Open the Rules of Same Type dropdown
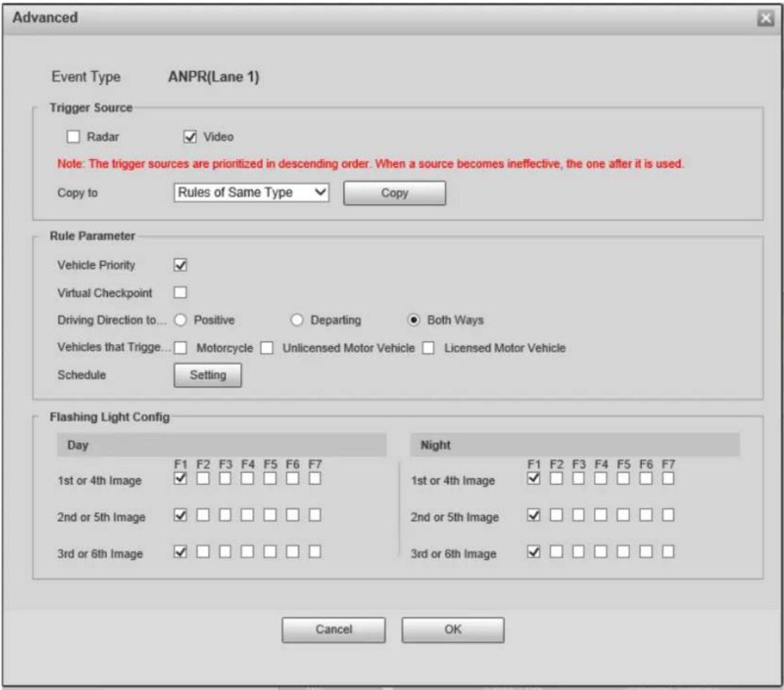 click(x=251, y=192)
